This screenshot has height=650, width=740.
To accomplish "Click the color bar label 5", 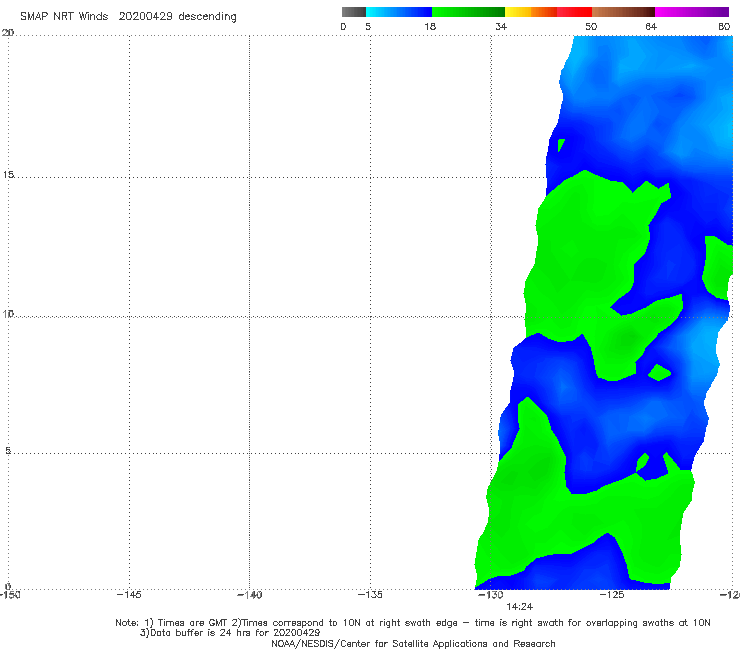I will click(x=368, y=27).
